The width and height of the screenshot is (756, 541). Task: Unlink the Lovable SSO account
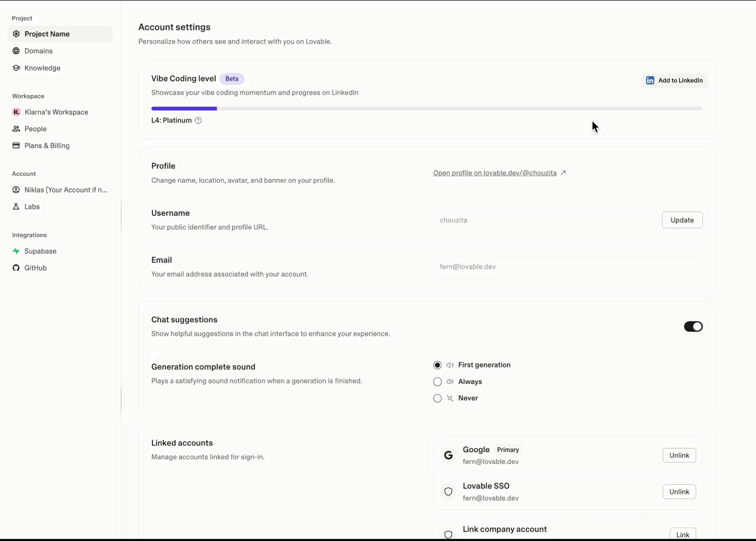click(679, 491)
